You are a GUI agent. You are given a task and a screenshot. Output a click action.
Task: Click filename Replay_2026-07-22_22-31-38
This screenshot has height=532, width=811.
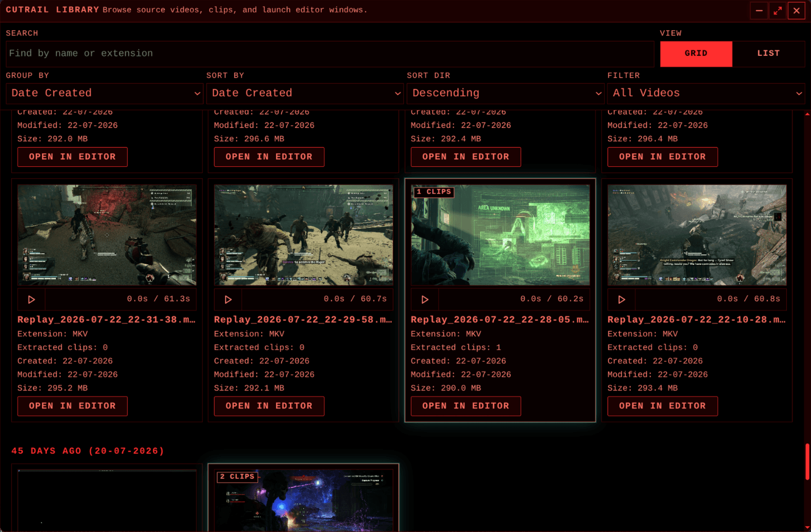pos(107,320)
